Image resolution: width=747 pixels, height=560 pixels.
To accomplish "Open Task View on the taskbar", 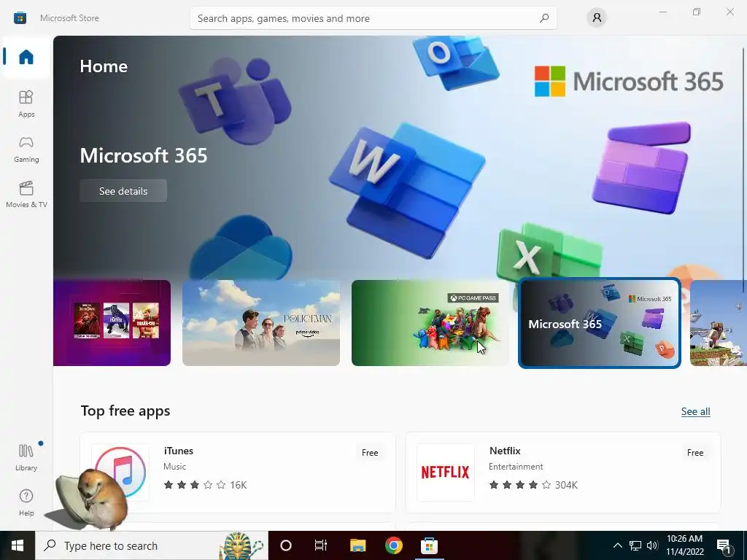I will 321,545.
